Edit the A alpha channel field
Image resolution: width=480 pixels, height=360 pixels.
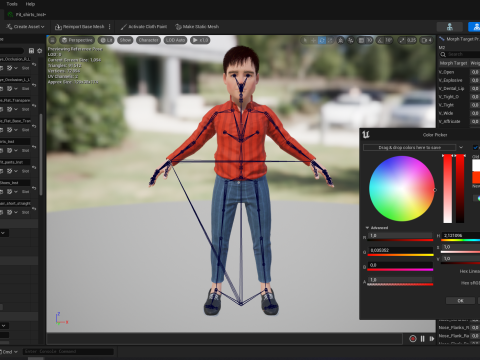[400, 280]
